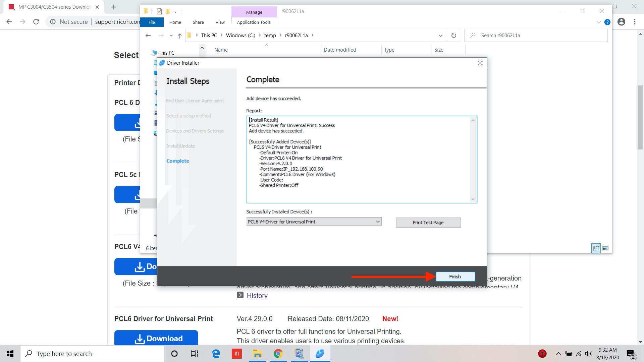Open the History link on the Ricoh page
The width and height of the screenshot is (644, 362).
click(x=257, y=296)
